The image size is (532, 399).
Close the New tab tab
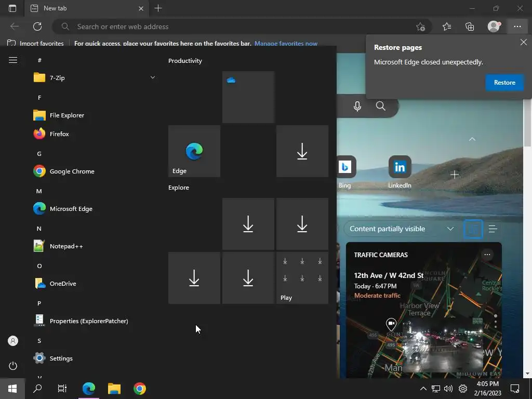point(141,8)
